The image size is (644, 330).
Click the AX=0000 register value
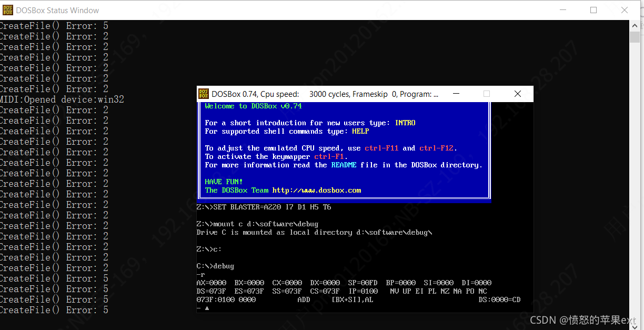point(211,283)
